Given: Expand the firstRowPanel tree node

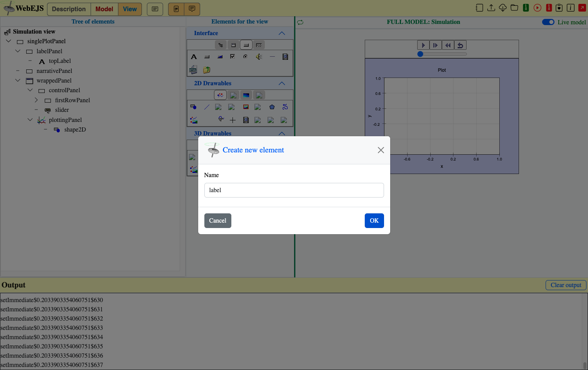Looking at the screenshot, I should [36, 100].
